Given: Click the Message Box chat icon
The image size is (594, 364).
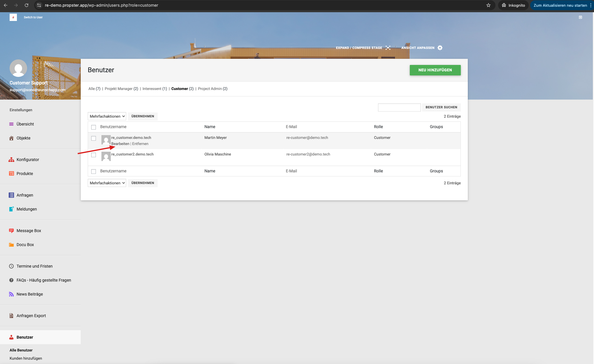Looking at the screenshot, I should (11, 231).
